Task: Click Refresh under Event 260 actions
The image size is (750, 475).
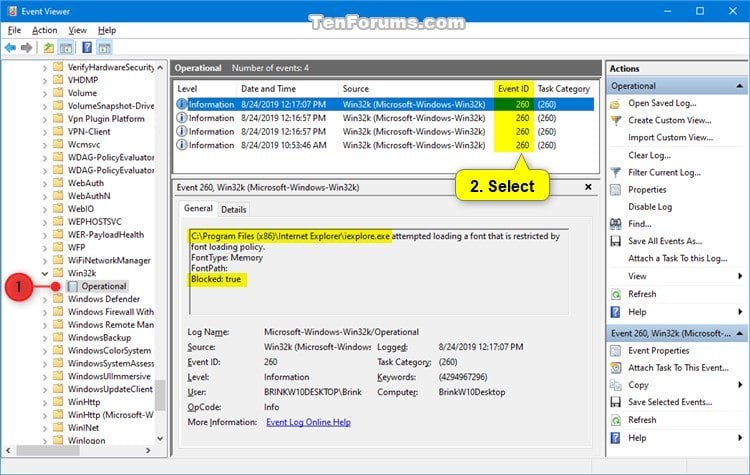Action: click(642, 420)
